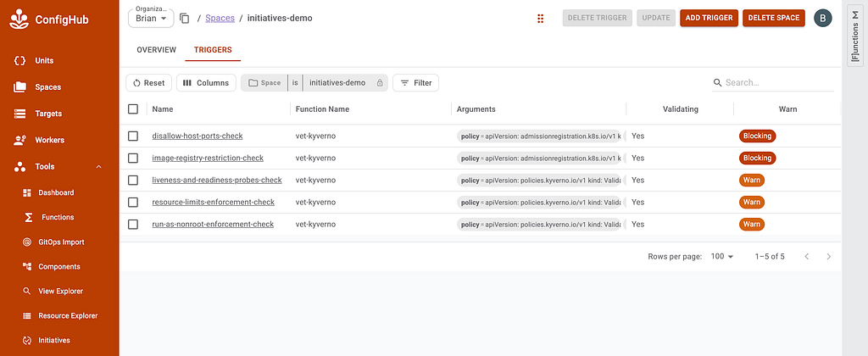Click policy argument chip in run-as-nonroot-enforcement-check row

[540, 225]
